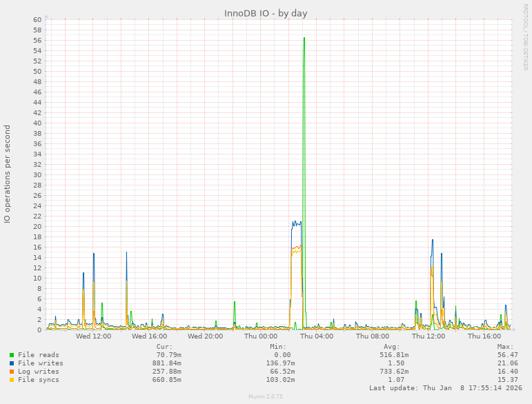Click the green File reads spike peak
The height and width of the screenshot is (404, 532).
coord(304,38)
